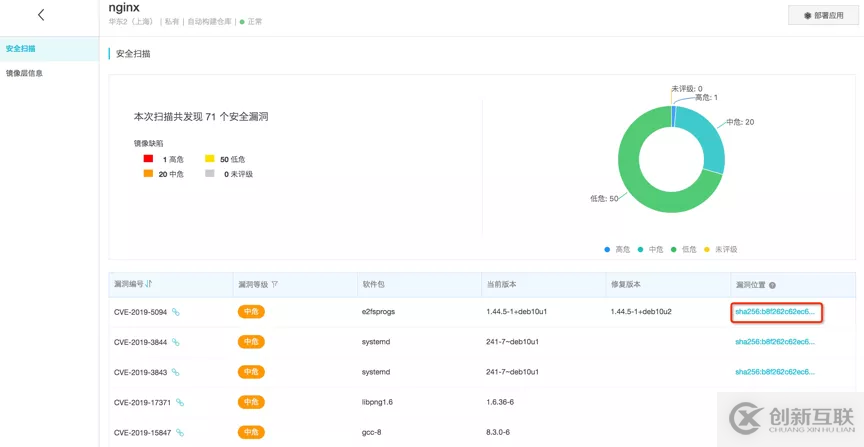This screenshot has height=447, width=864.
Task: Select the CVE-2019-15847 text
Action: pyautogui.click(x=143, y=433)
